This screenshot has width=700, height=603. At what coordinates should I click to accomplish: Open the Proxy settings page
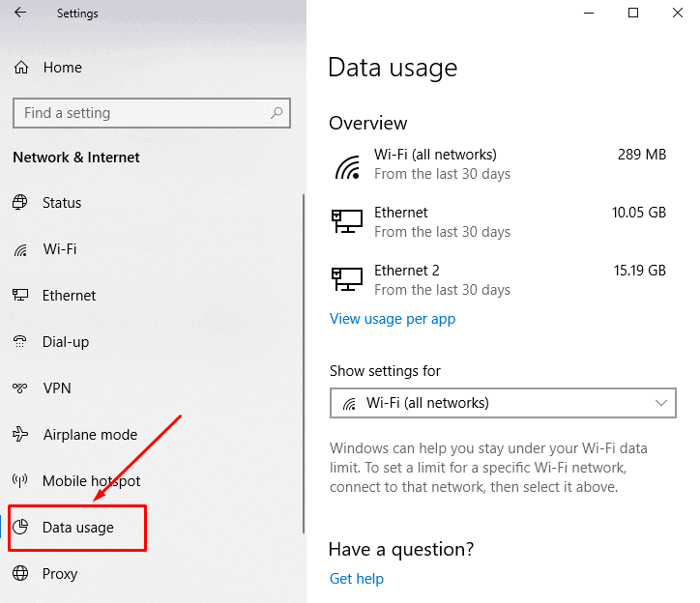pos(60,574)
